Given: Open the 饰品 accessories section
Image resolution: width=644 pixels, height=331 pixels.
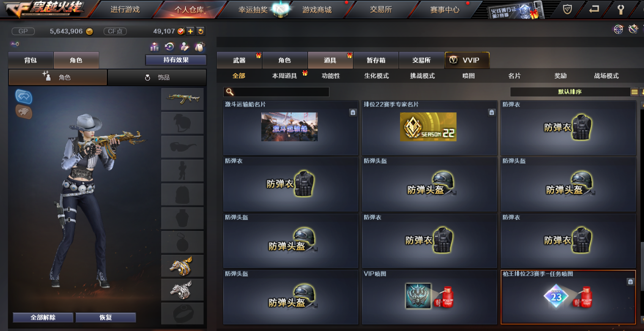Looking at the screenshot, I should pyautogui.click(x=157, y=77).
